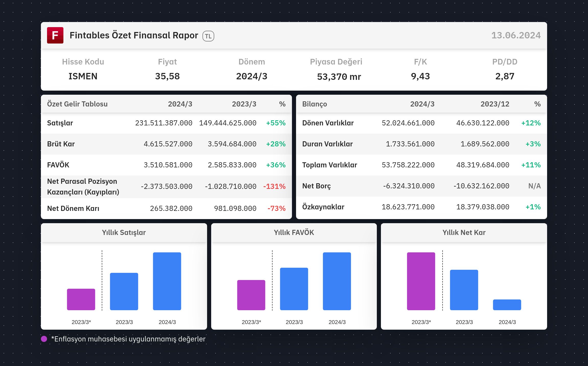Image resolution: width=588 pixels, height=366 pixels.
Task: Click the -131% monetary position change
Action: [x=274, y=187]
